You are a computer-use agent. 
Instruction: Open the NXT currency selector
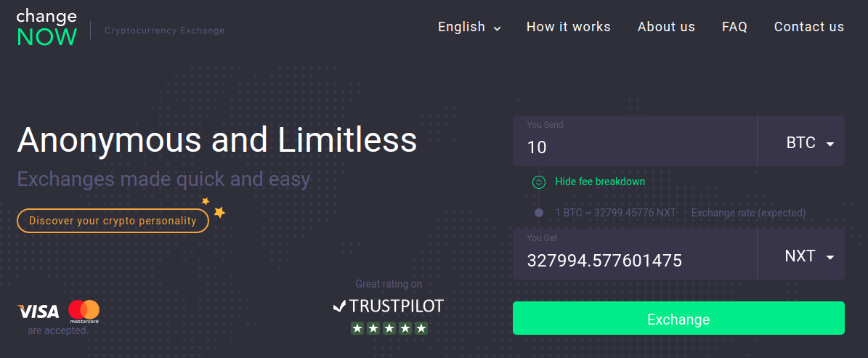(x=801, y=255)
